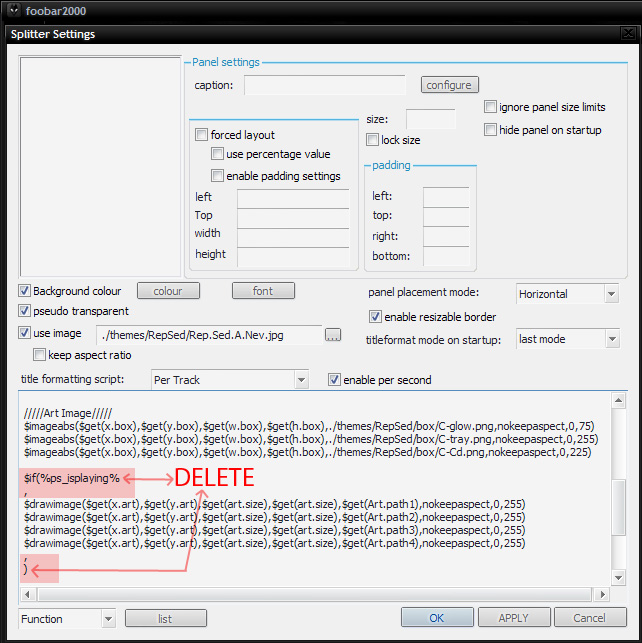Click the foobar2000 application icon
This screenshot has height=643, width=642.
pyautogui.click(x=14, y=10)
